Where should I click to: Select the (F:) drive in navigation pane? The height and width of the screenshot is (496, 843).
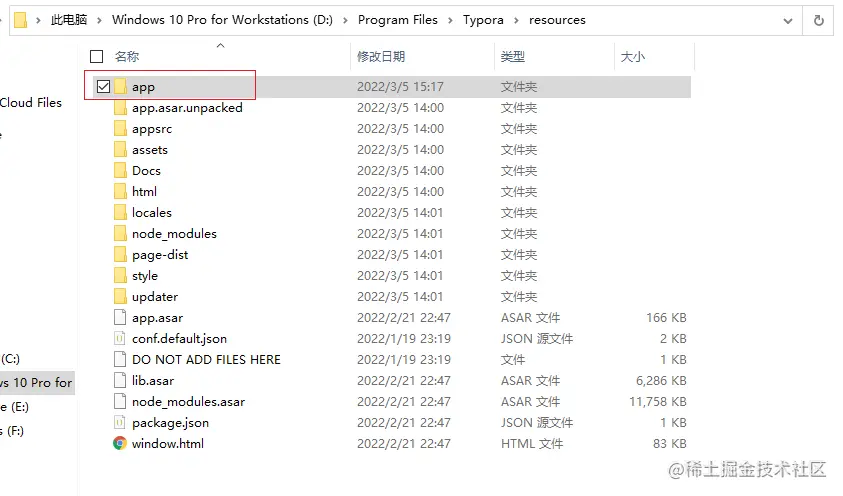[12, 430]
